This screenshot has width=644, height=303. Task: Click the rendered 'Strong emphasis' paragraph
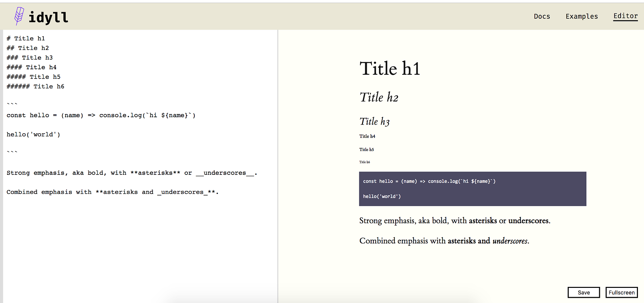click(x=455, y=221)
